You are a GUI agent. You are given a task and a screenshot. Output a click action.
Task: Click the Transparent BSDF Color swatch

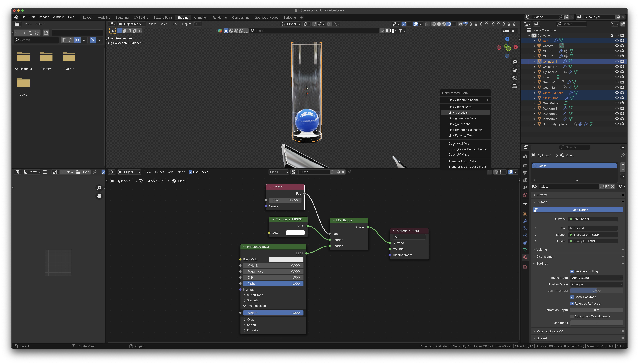pos(295,233)
